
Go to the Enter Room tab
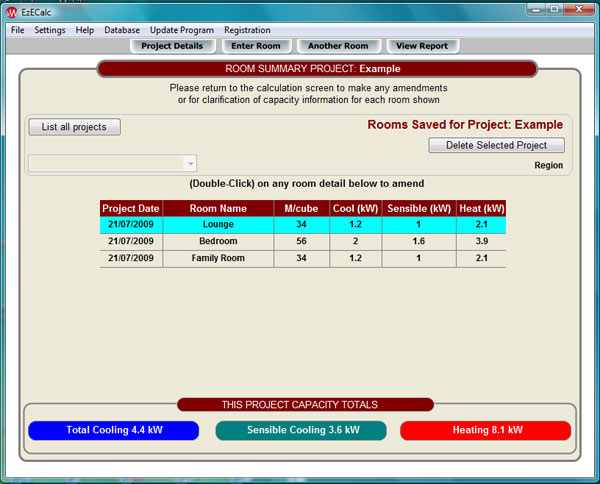pyautogui.click(x=257, y=46)
